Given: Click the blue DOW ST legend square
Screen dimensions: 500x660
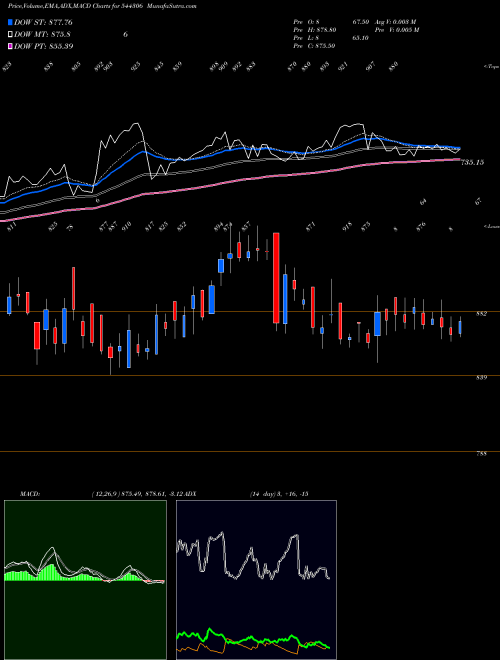Looking at the screenshot, I should coord(10,22).
